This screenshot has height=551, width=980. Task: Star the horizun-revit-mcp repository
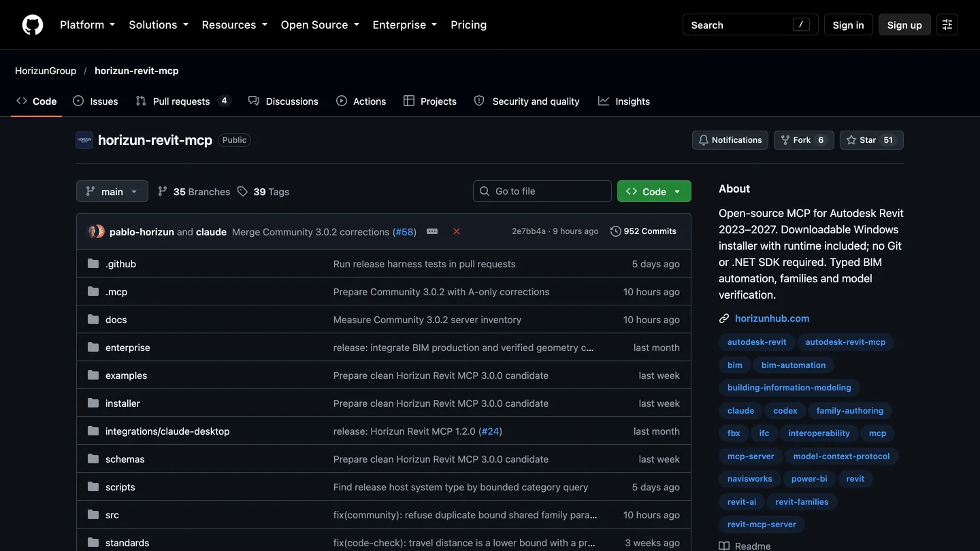coord(872,140)
